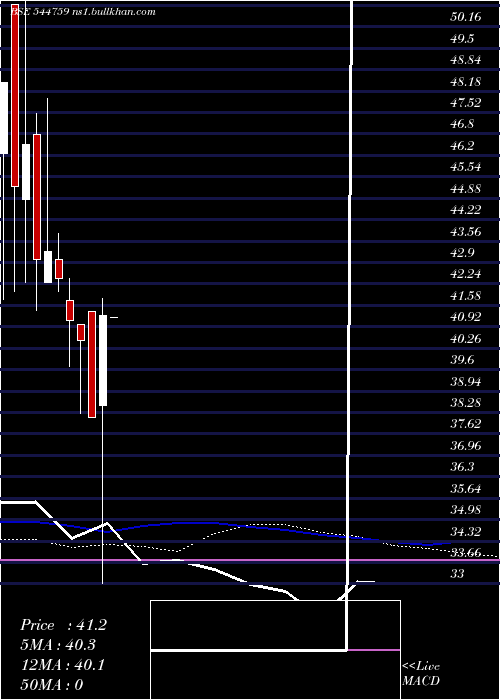Click the 44.88 price axis label
Viewport: 500px width, 700px height.
pos(466,188)
